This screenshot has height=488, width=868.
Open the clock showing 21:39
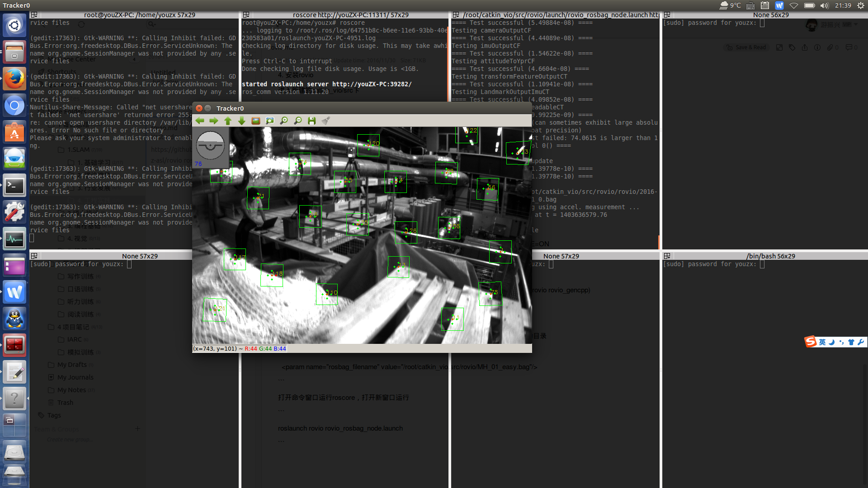point(843,5)
